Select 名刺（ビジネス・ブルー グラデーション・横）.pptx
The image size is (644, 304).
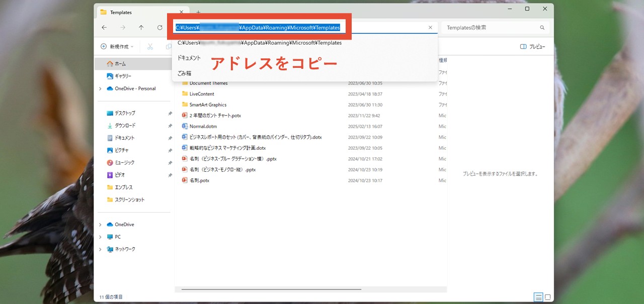click(x=233, y=159)
